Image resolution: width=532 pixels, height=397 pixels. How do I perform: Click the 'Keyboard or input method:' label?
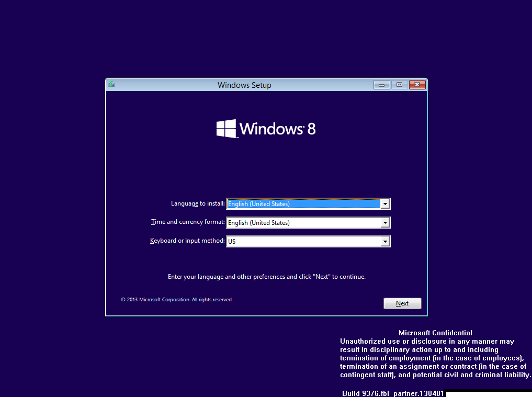(187, 241)
